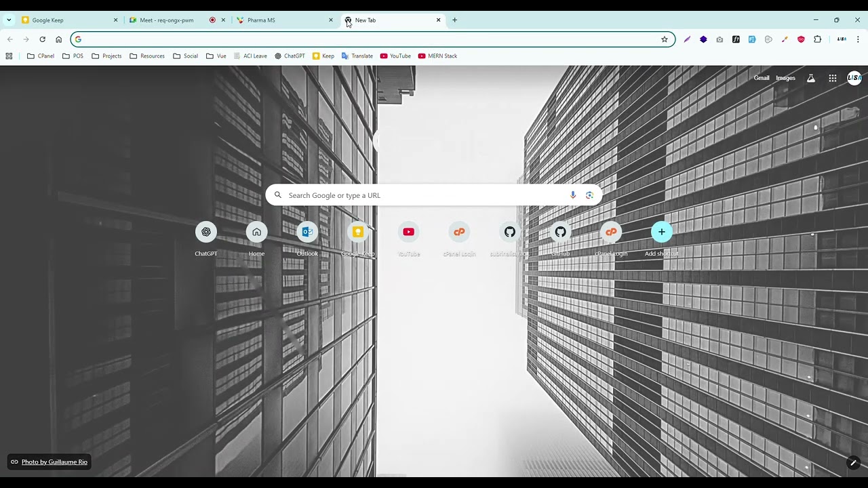This screenshot has height=488, width=868.
Task: Open Search Labs flask icon
Action: click(810, 78)
